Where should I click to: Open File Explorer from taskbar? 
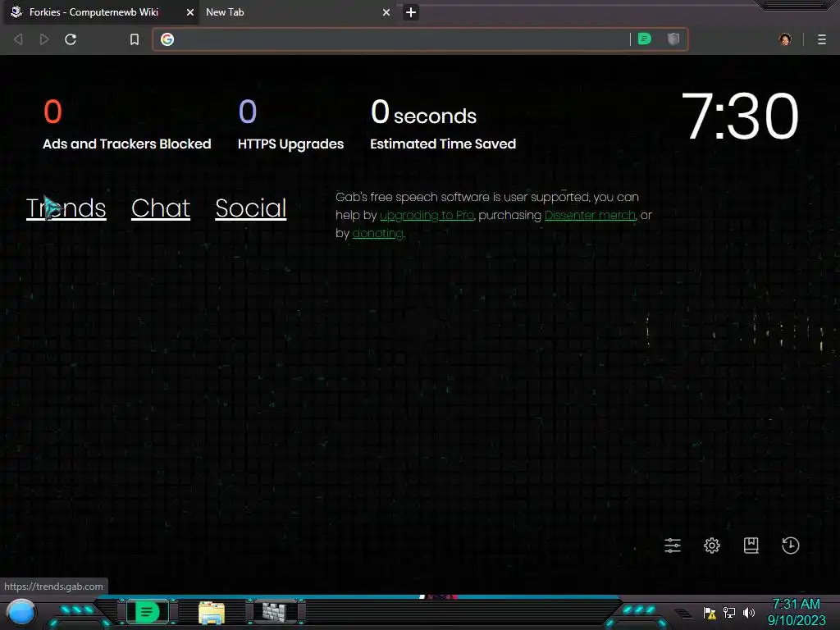(x=212, y=612)
